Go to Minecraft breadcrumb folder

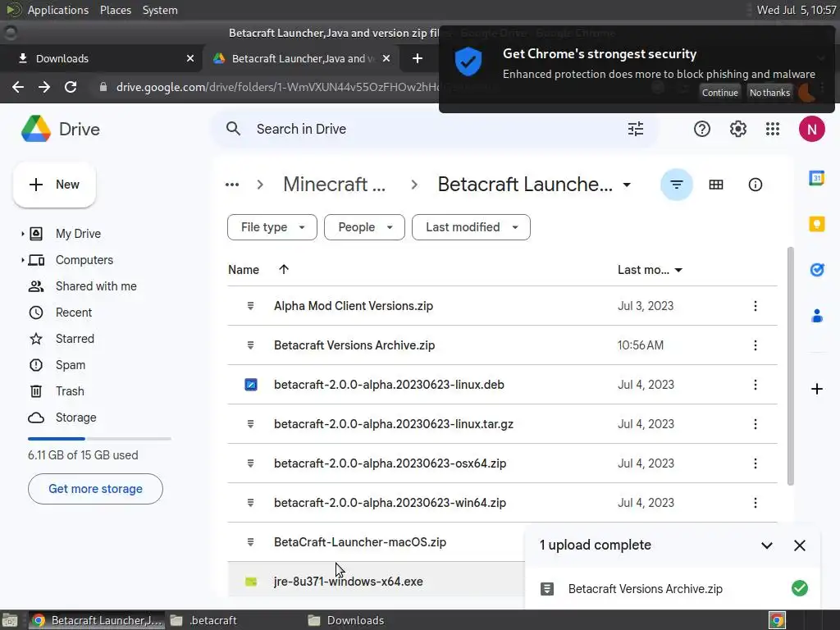click(x=335, y=185)
